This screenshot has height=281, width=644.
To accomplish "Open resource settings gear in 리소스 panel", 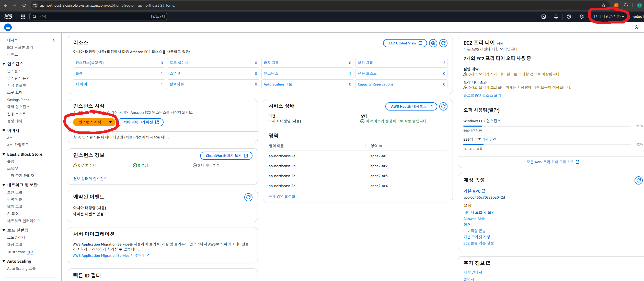I will tap(433, 43).
